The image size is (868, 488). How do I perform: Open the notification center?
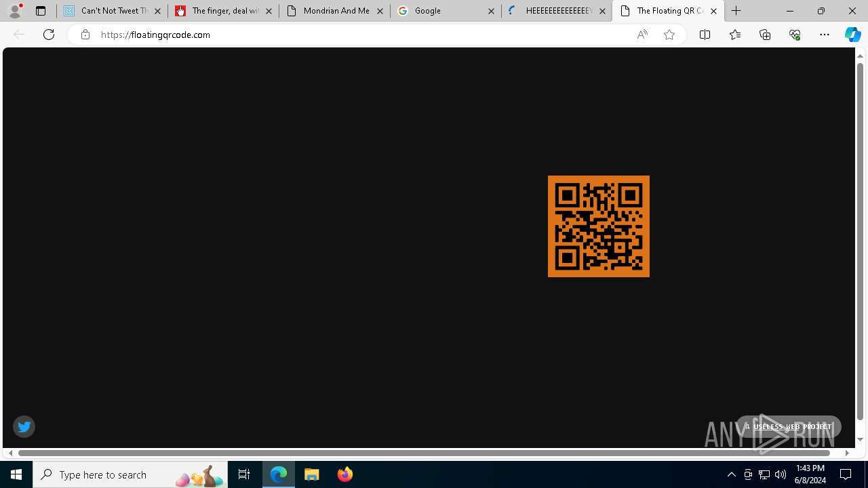pos(846,474)
